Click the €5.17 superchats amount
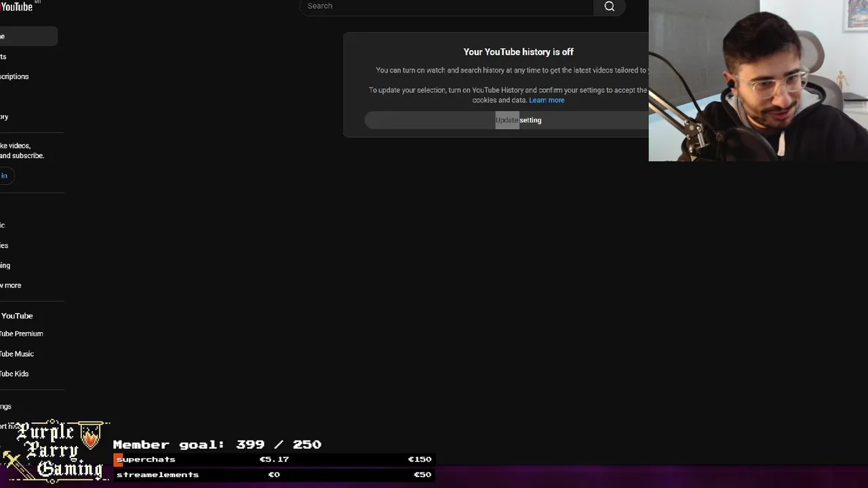This screenshot has width=868, height=488. coord(274,460)
